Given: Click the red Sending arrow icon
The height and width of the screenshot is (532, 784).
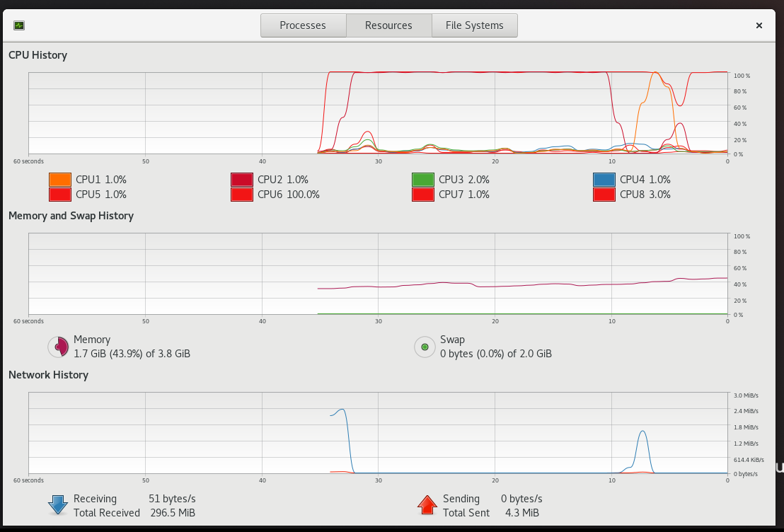Looking at the screenshot, I should coord(427,505).
